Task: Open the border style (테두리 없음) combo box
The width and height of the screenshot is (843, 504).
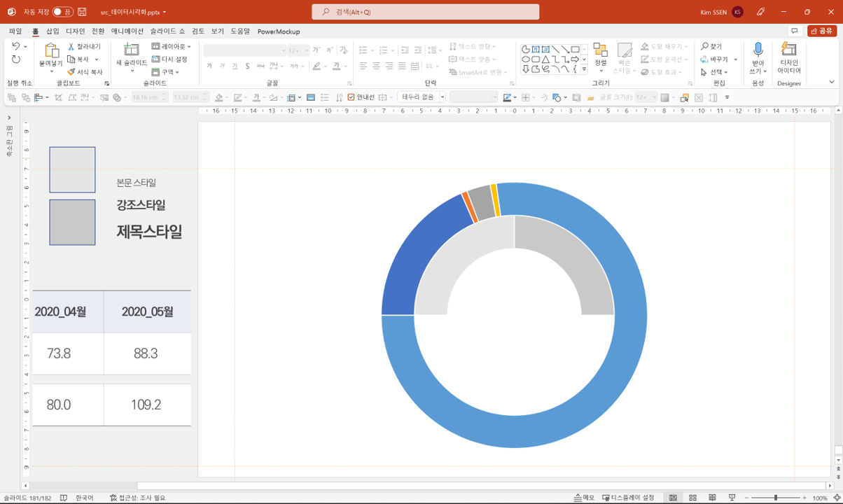Action: [x=421, y=97]
